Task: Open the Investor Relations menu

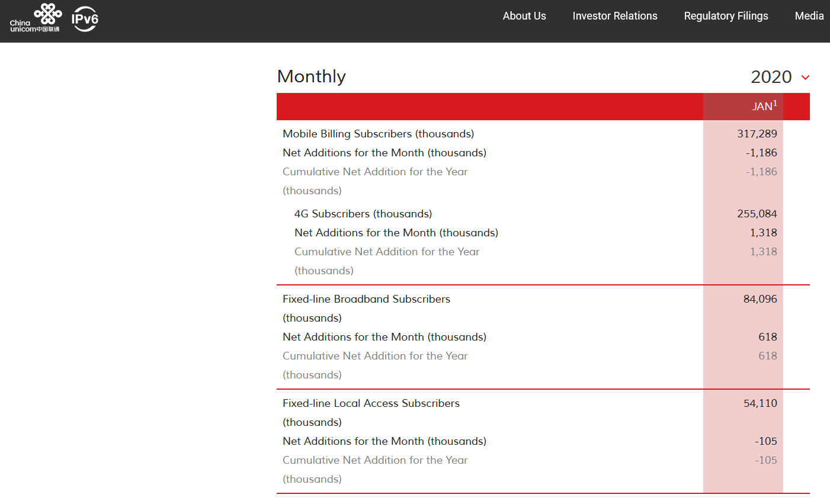Action: (615, 16)
